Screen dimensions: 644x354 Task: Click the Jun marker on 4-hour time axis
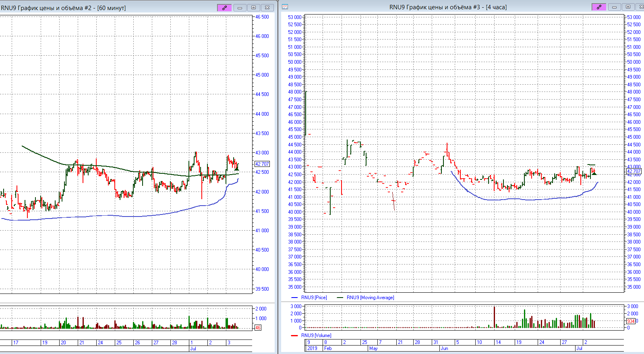(444, 348)
